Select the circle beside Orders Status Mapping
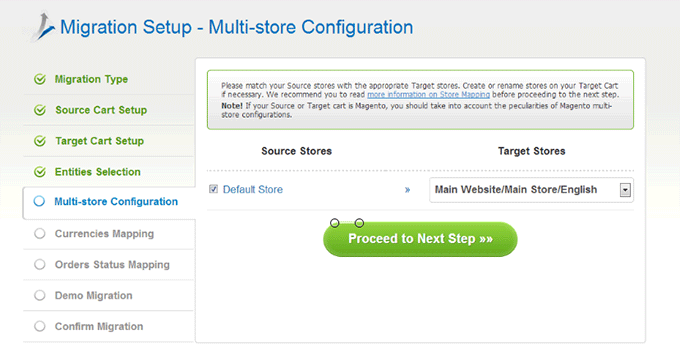This screenshot has height=362, width=680. pyautogui.click(x=39, y=264)
